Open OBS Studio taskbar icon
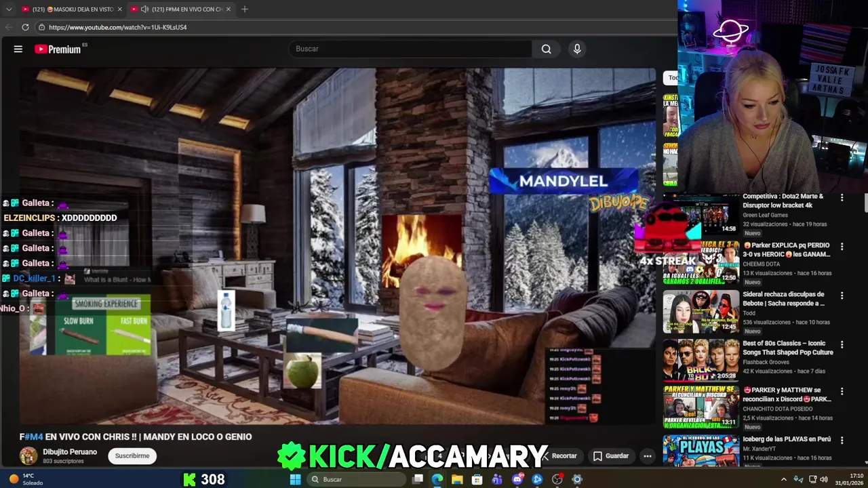868x488 pixels. tap(557, 479)
